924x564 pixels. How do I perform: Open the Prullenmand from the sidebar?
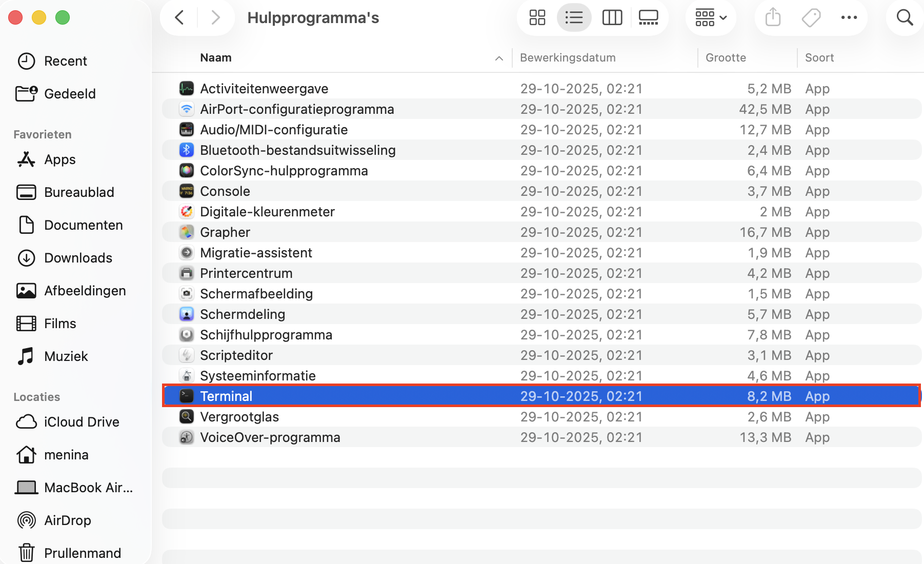[82, 553]
